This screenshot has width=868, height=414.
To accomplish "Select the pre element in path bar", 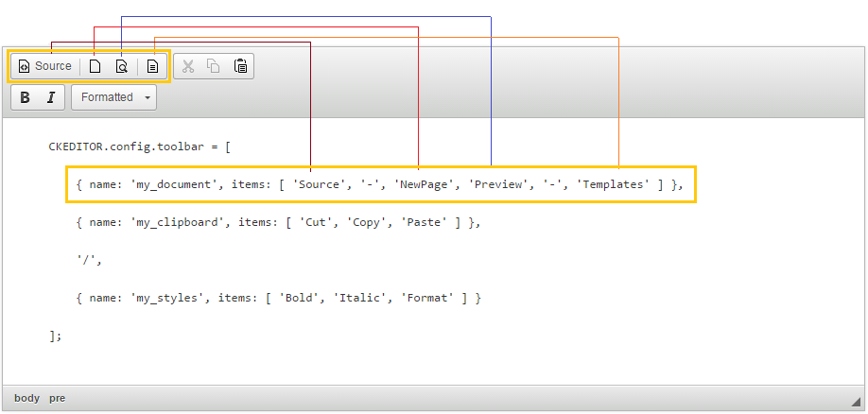I will [57, 398].
